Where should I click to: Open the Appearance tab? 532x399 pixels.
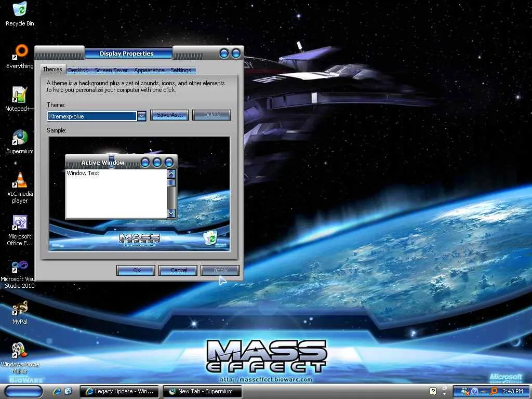coord(149,70)
